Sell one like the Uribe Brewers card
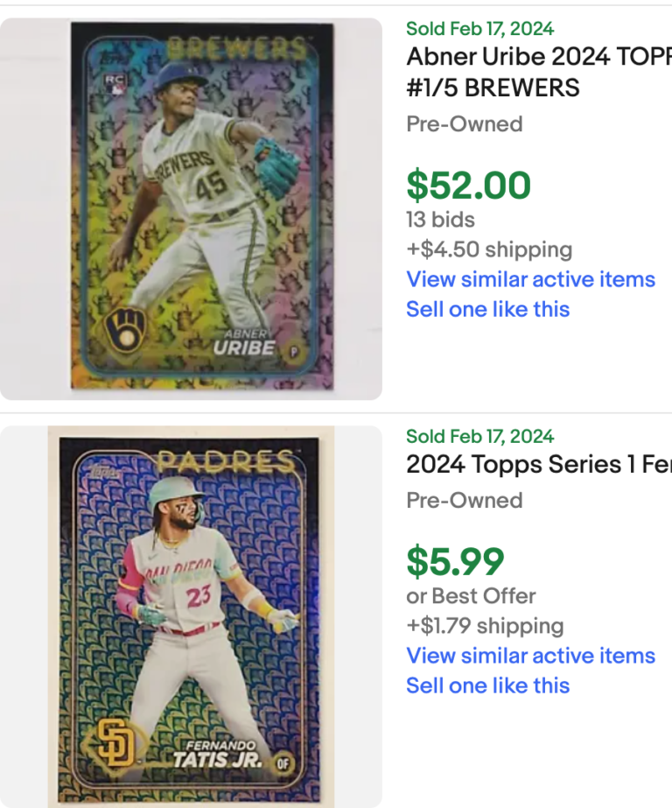 (487, 309)
